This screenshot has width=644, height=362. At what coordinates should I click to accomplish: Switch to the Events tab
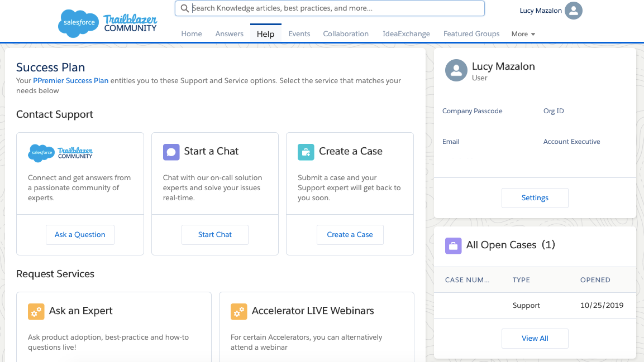(299, 34)
